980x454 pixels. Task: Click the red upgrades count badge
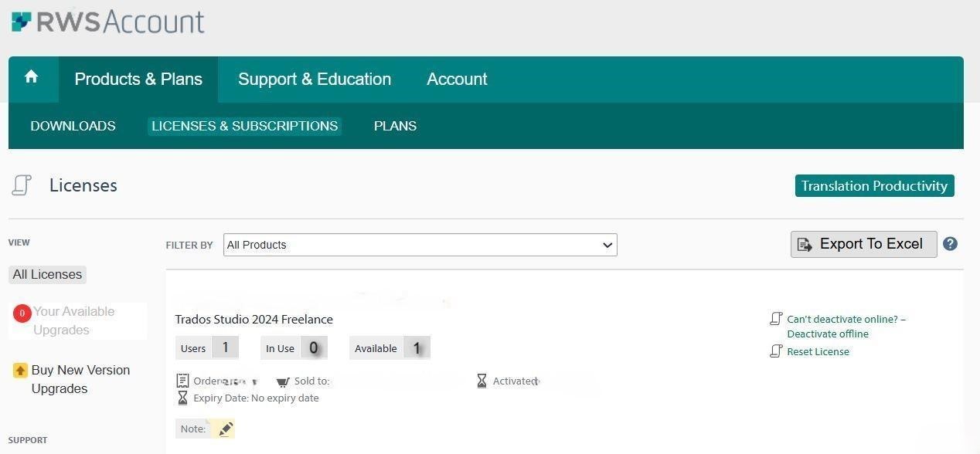pos(22,313)
